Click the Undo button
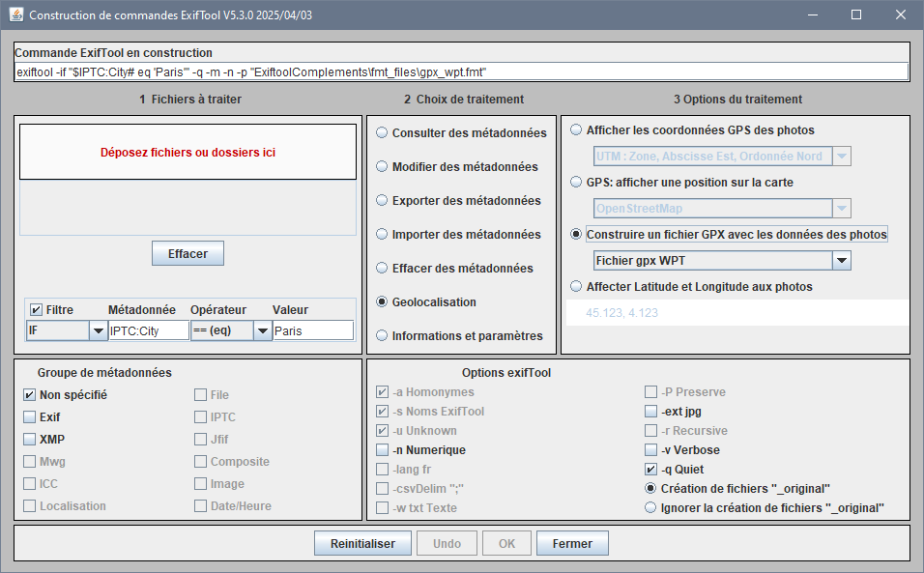924x573 pixels. tap(447, 544)
